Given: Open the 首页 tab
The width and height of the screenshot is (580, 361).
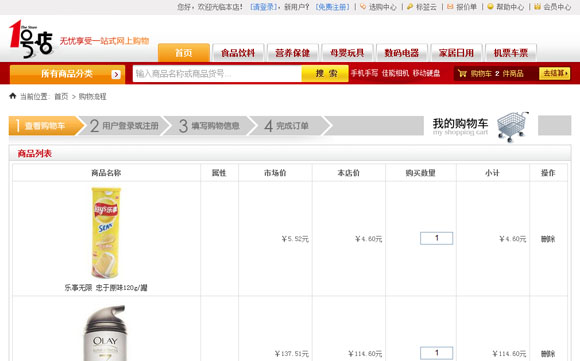Looking at the screenshot, I should [x=184, y=53].
